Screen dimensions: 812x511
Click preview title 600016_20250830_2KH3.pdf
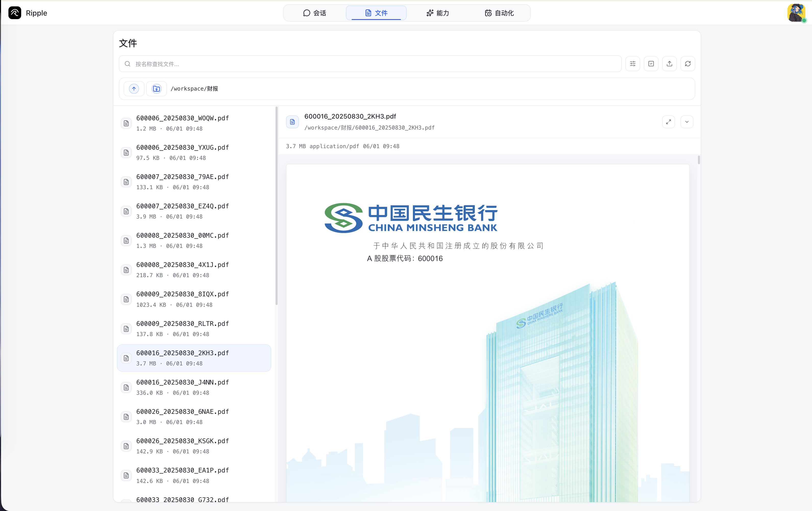[x=350, y=116]
